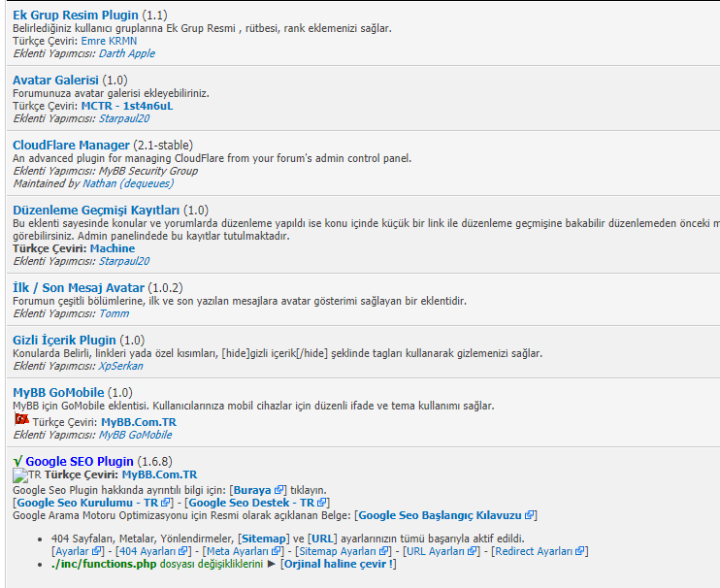Open the 404 Ayarları link
The height and width of the screenshot is (588, 720).
click(x=147, y=552)
